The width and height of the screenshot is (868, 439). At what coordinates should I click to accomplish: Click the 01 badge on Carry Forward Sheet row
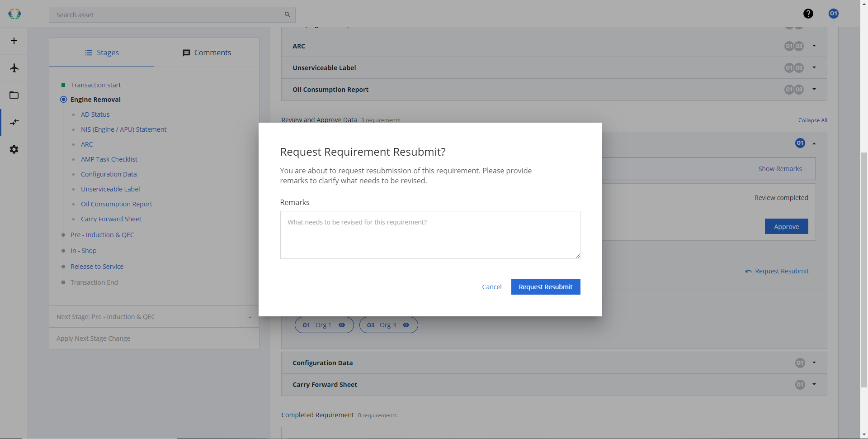[x=800, y=385]
